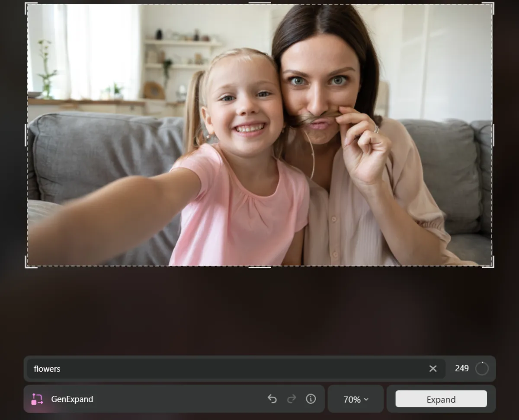Viewport: 519px width, 420px height.
Task: Open the info icon next to redo
Action: pos(310,399)
